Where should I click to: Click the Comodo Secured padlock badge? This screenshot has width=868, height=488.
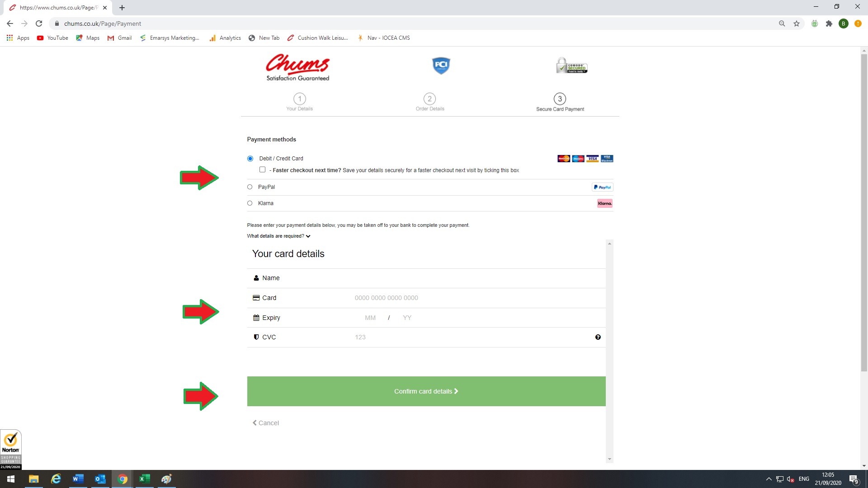coord(571,66)
